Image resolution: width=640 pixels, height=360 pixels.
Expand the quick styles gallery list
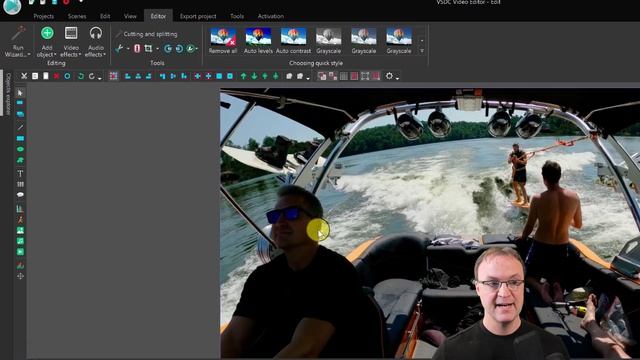click(x=422, y=51)
